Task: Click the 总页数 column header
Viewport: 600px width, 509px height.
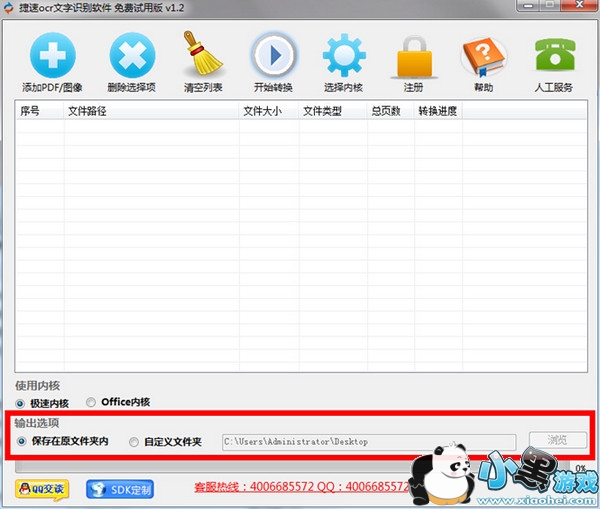Action: pyautogui.click(x=391, y=111)
